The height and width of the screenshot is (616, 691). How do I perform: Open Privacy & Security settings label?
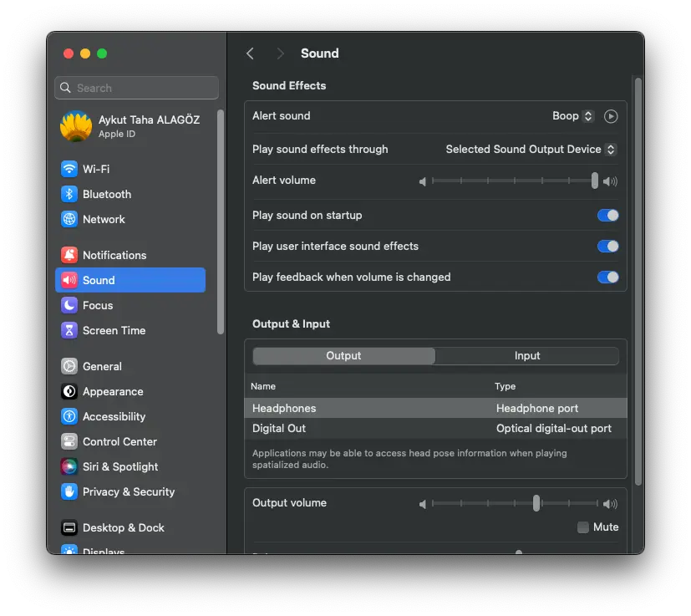pyautogui.click(x=129, y=491)
